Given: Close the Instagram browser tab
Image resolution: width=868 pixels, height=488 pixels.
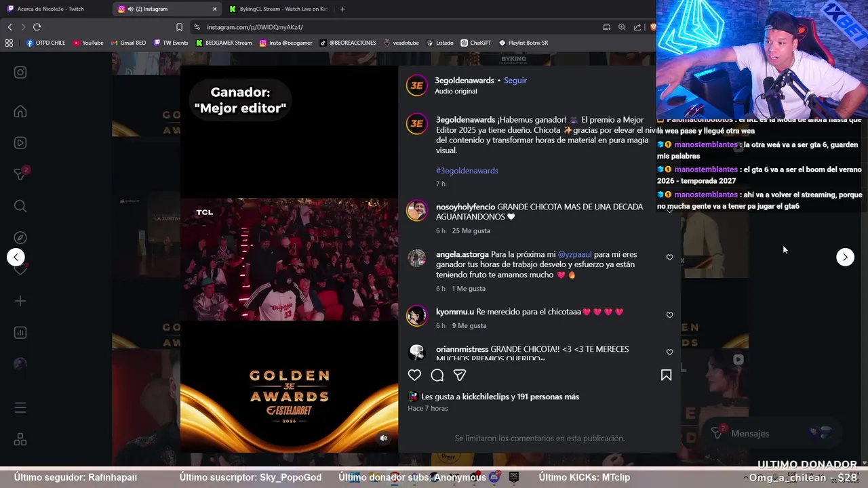Looking at the screenshot, I should click(215, 9).
